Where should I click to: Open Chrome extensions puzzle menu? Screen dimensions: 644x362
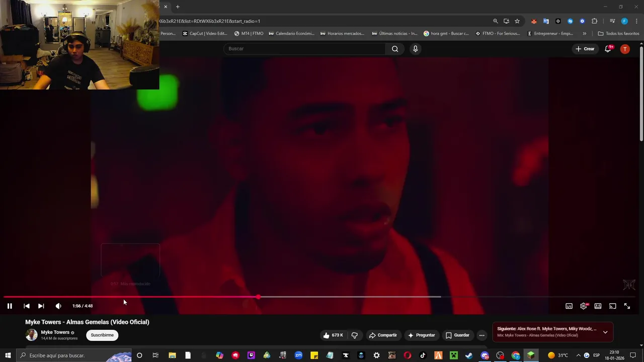click(x=595, y=21)
